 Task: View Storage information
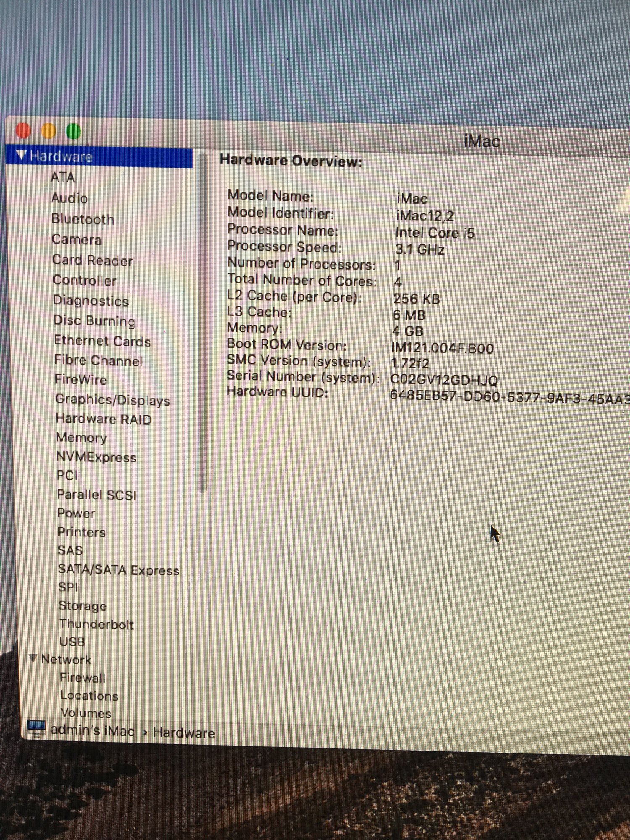click(83, 606)
